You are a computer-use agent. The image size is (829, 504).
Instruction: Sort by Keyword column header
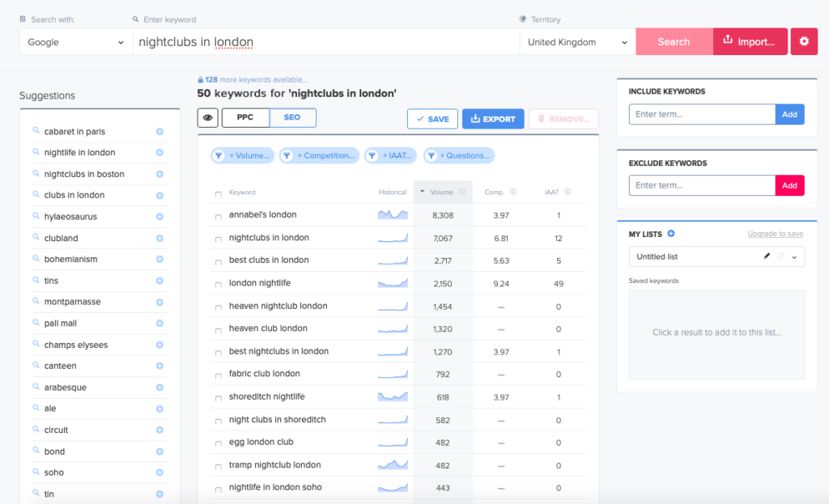(242, 193)
